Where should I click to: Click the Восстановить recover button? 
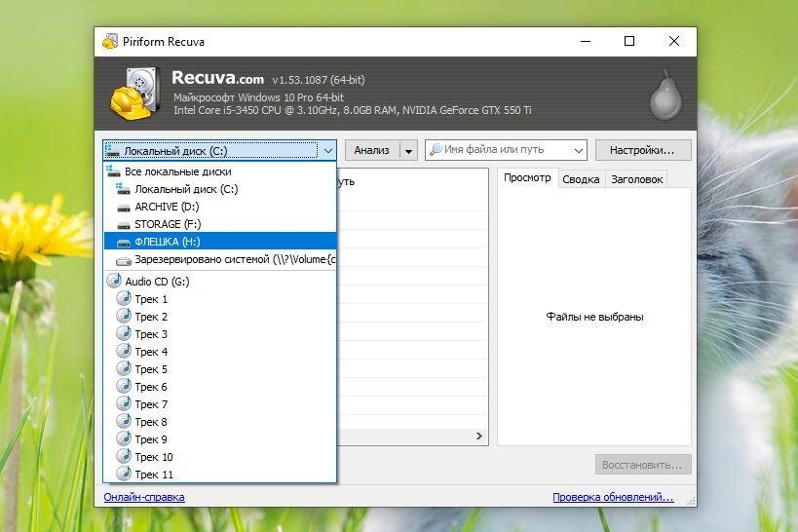(x=643, y=465)
